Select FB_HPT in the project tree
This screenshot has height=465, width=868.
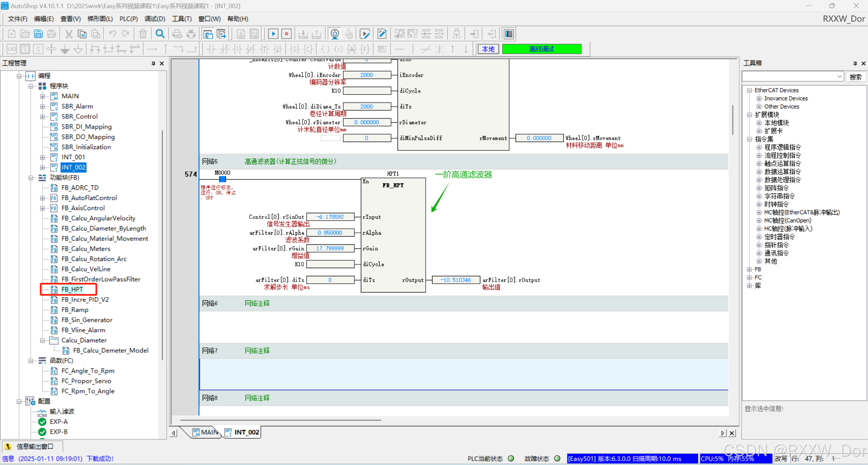[72, 289]
